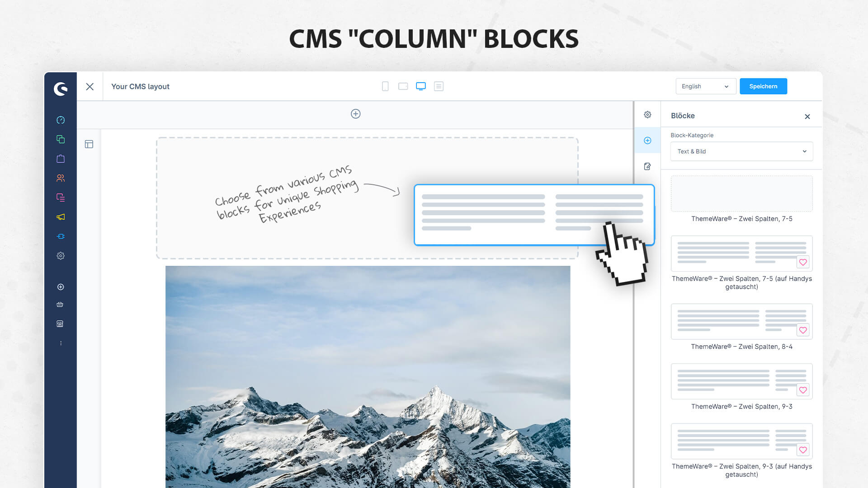
Task: Click the navigation sidebar layout icon
Action: pos(89,144)
